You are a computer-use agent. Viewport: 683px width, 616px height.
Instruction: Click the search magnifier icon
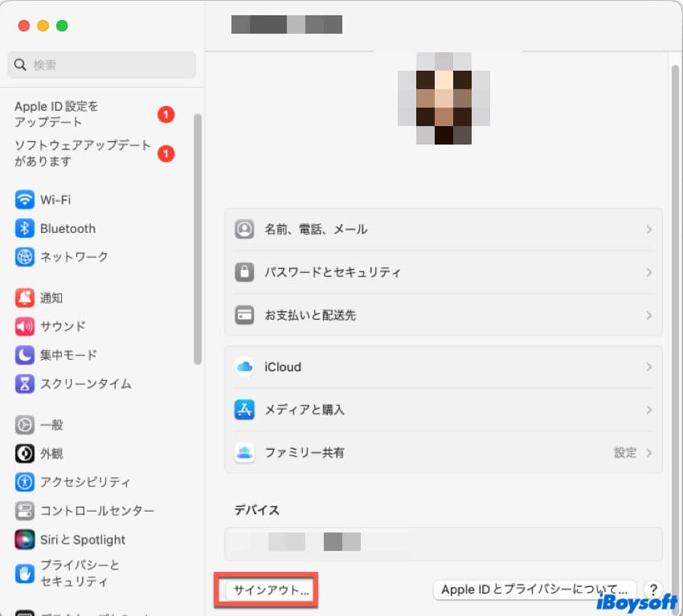click(x=20, y=65)
